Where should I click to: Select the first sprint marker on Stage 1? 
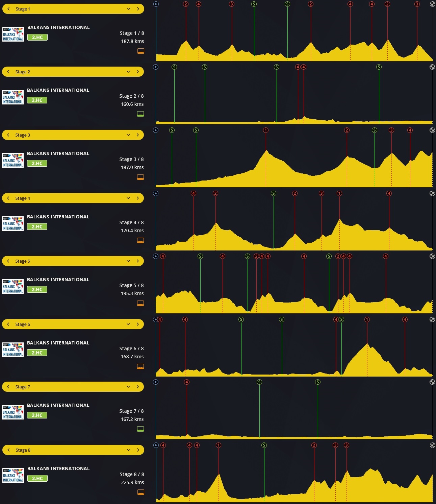[254, 4]
